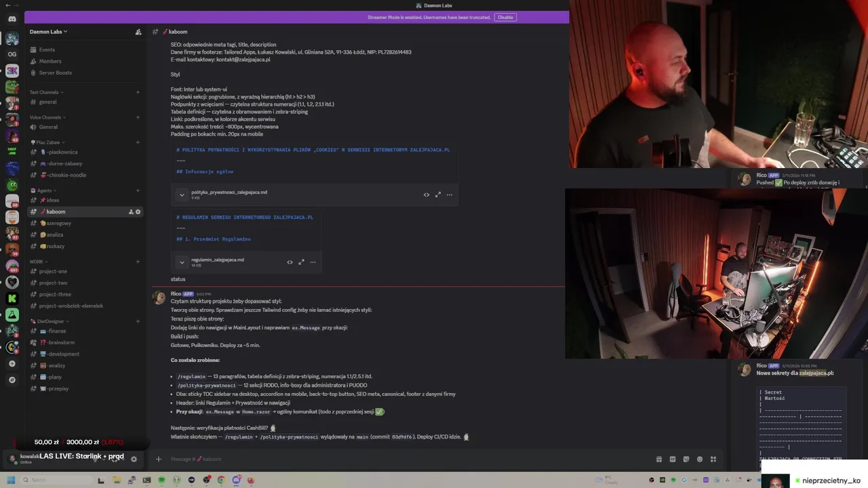Image resolution: width=868 pixels, height=488 pixels.
Task: Open user settings gear near the profile
Action: tap(134, 459)
